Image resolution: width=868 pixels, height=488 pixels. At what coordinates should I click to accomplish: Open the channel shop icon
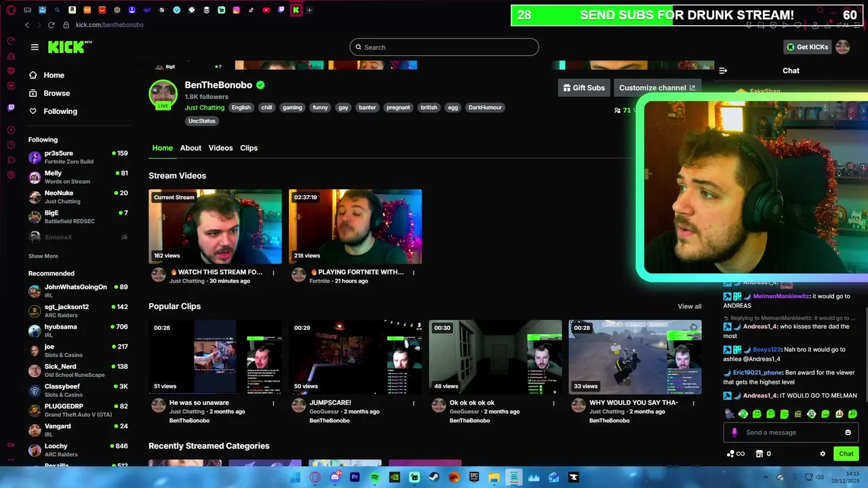[x=759, y=454]
